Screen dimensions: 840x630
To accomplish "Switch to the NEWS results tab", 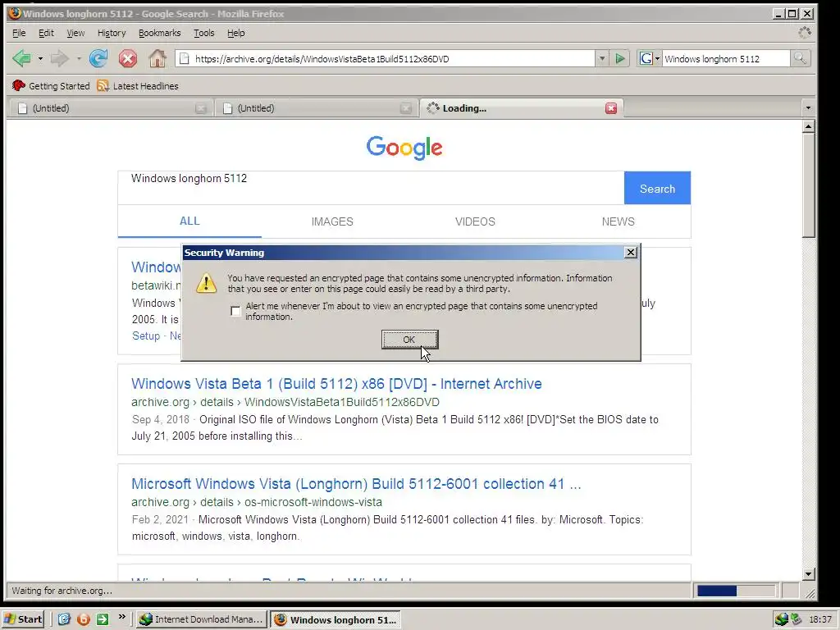I will [619, 221].
